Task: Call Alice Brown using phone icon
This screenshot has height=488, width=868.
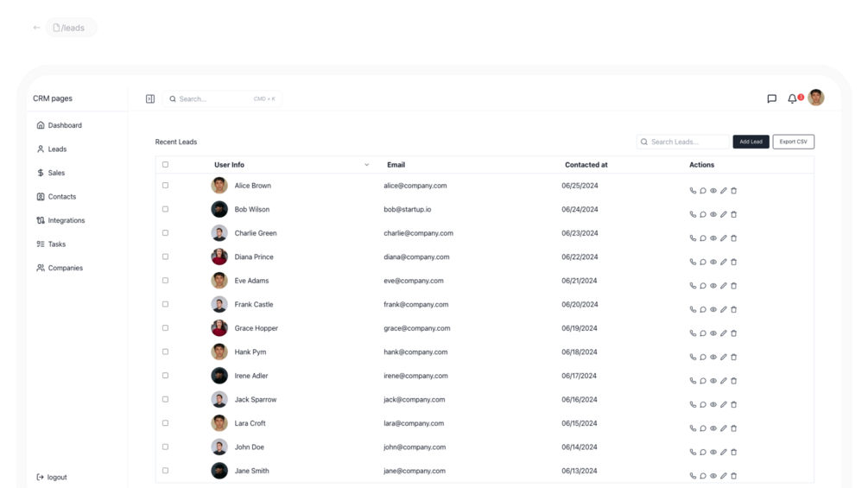Action: pos(693,190)
